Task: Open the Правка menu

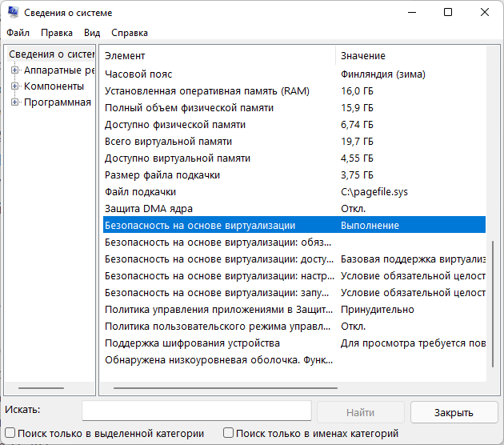Action: tap(57, 33)
